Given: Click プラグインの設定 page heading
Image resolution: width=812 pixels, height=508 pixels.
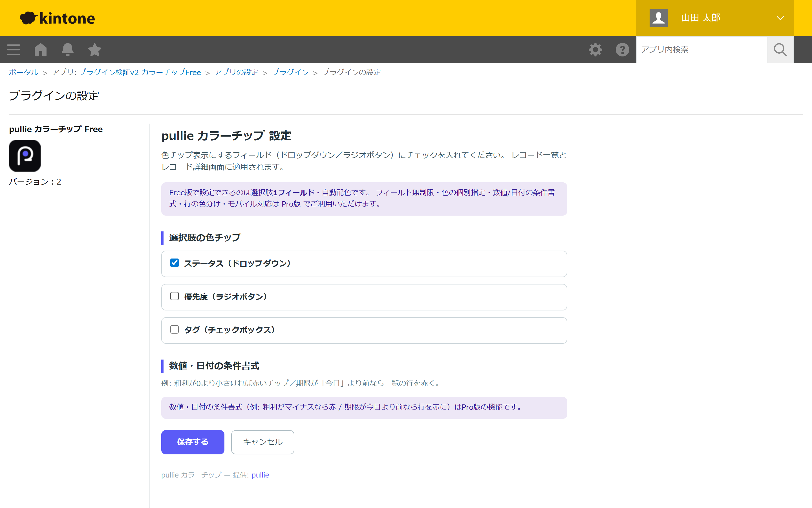Looking at the screenshot, I should pos(54,96).
